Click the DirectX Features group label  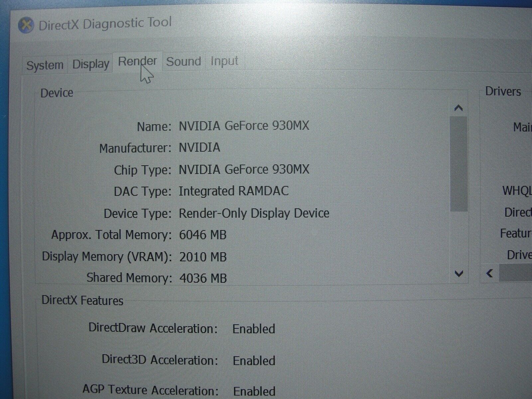(x=82, y=301)
